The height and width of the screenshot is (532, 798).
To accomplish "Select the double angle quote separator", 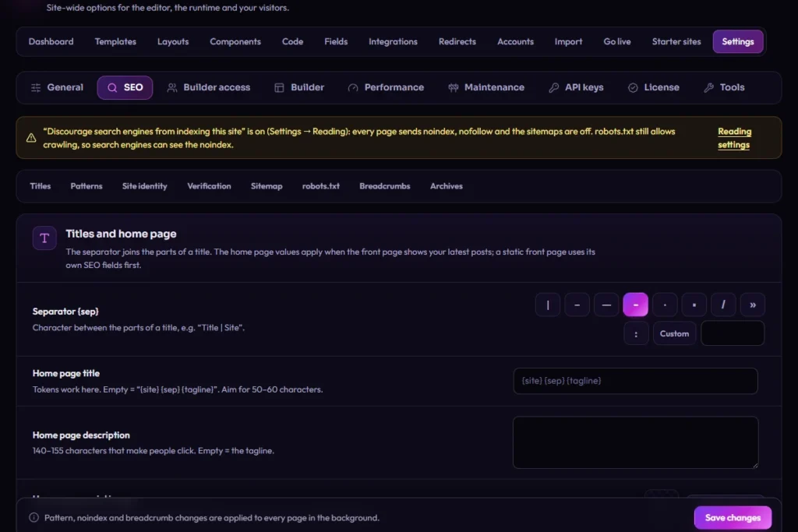I will pyautogui.click(x=753, y=305).
